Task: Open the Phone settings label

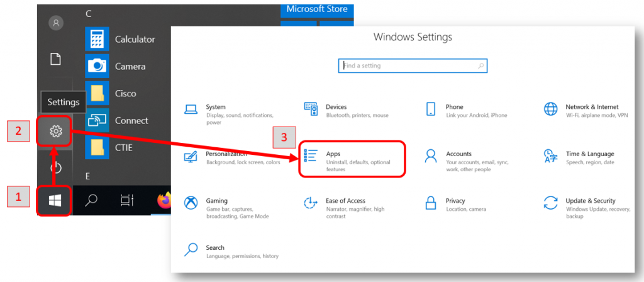Action: point(454,107)
